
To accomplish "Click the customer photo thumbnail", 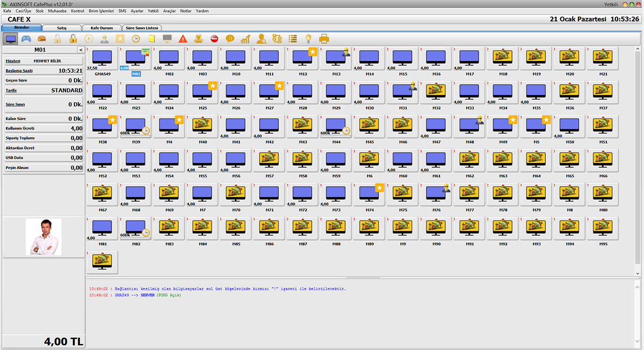I will point(44,236).
